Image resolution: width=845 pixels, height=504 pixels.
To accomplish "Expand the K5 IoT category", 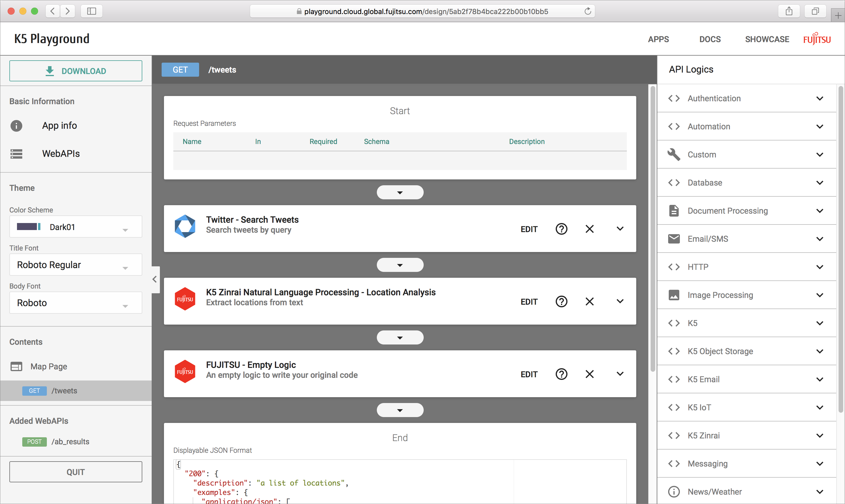I will pyautogui.click(x=820, y=407).
